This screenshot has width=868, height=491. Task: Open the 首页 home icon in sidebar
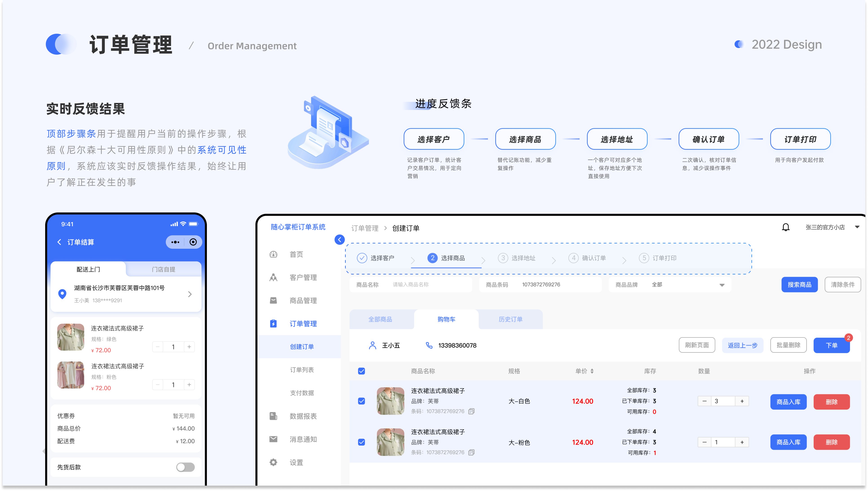[x=273, y=254]
